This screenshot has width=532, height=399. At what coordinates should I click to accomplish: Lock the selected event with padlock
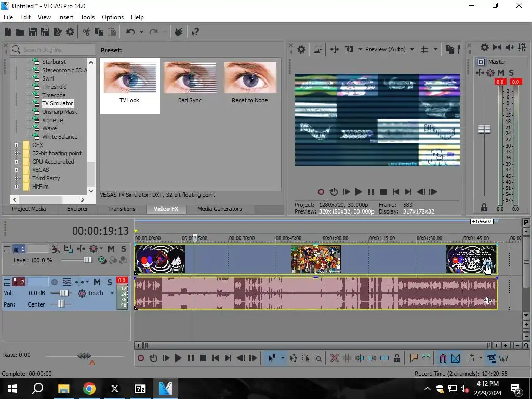pyautogui.click(x=396, y=358)
